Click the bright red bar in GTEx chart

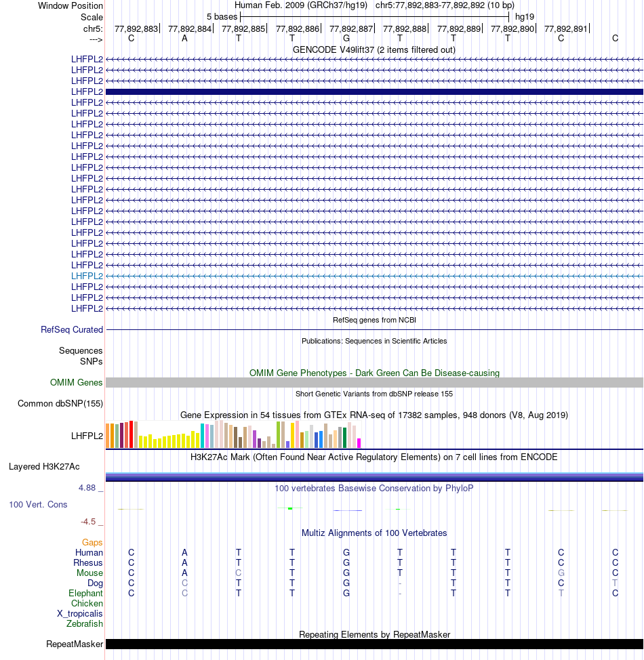[x=132, y=434]
